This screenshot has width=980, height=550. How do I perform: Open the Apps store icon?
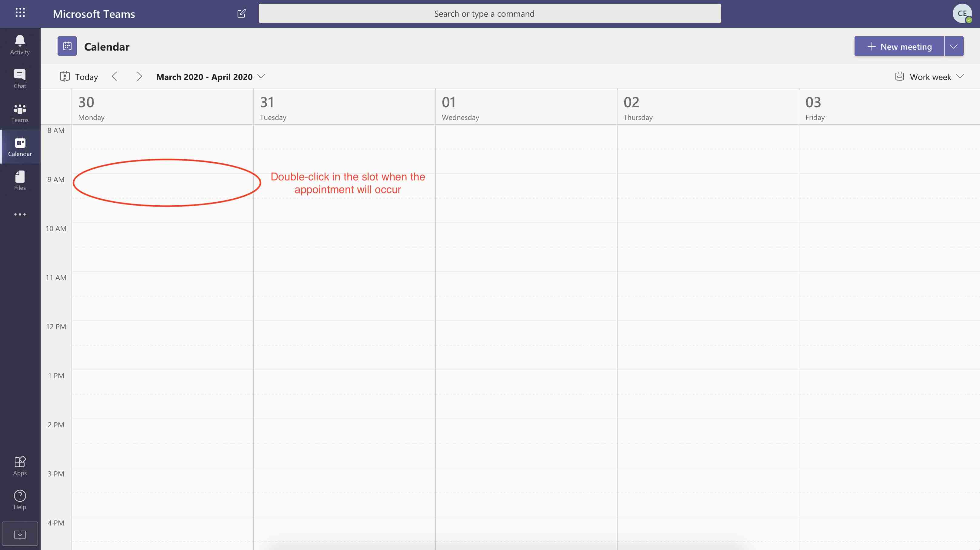coord(20,466)
